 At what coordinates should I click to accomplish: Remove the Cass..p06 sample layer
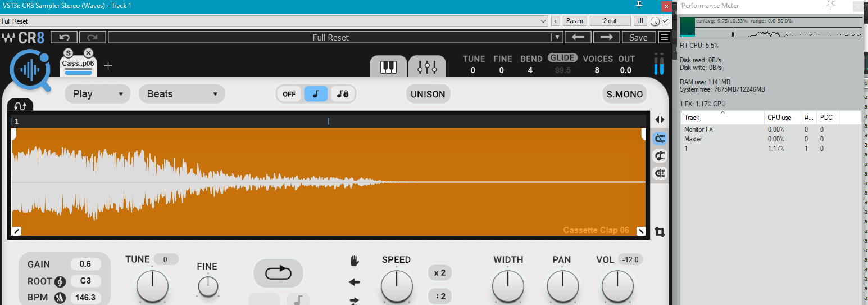click(x=88, y=53)
